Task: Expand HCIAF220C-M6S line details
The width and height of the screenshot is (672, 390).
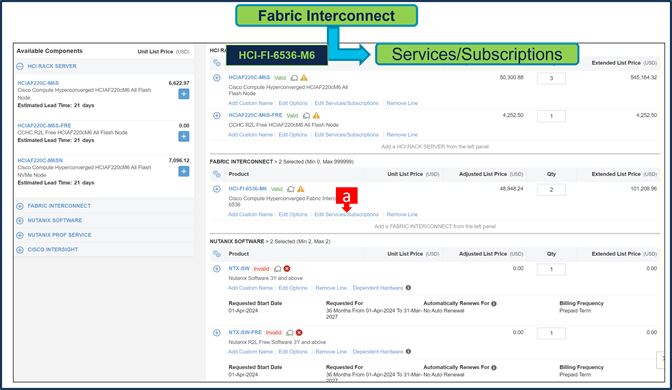Action: (217, 78)
